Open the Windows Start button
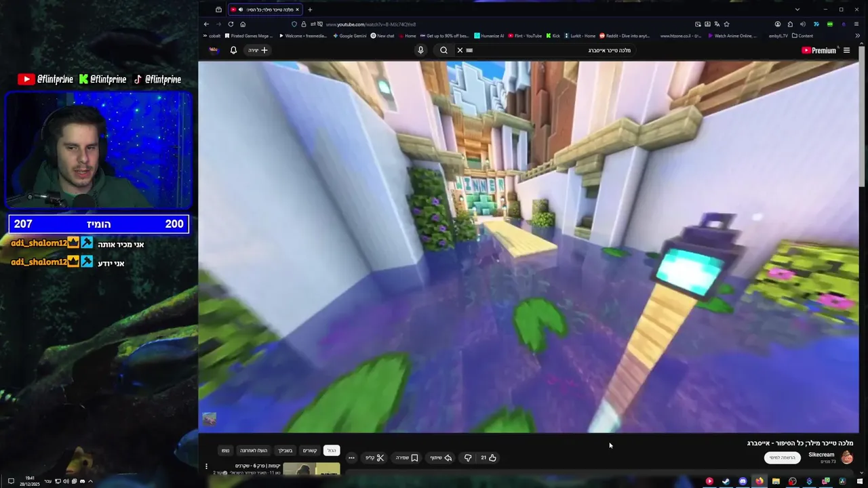 [x=859, y=481]
